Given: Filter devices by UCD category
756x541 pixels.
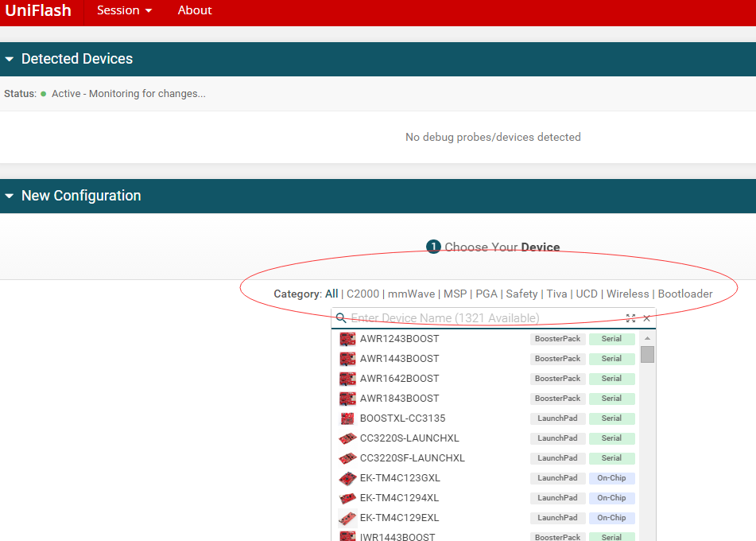Looking at the screenshot, I should coord(587,294).
